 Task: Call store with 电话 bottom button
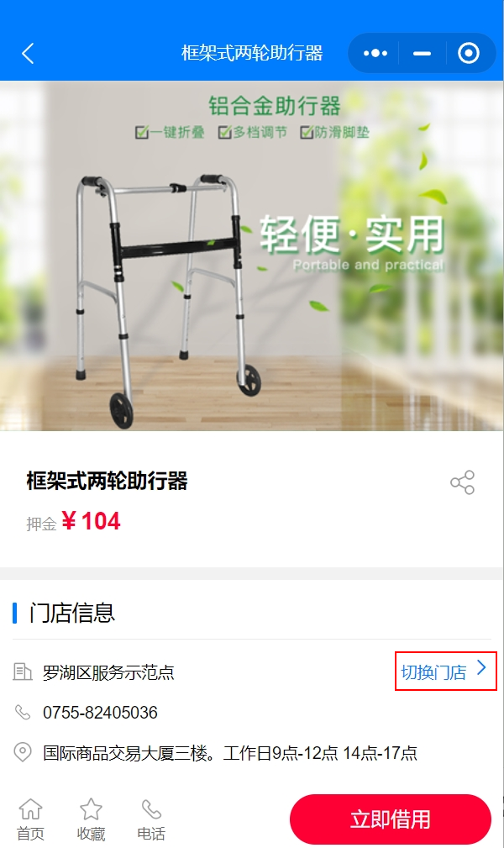[151, 819]
